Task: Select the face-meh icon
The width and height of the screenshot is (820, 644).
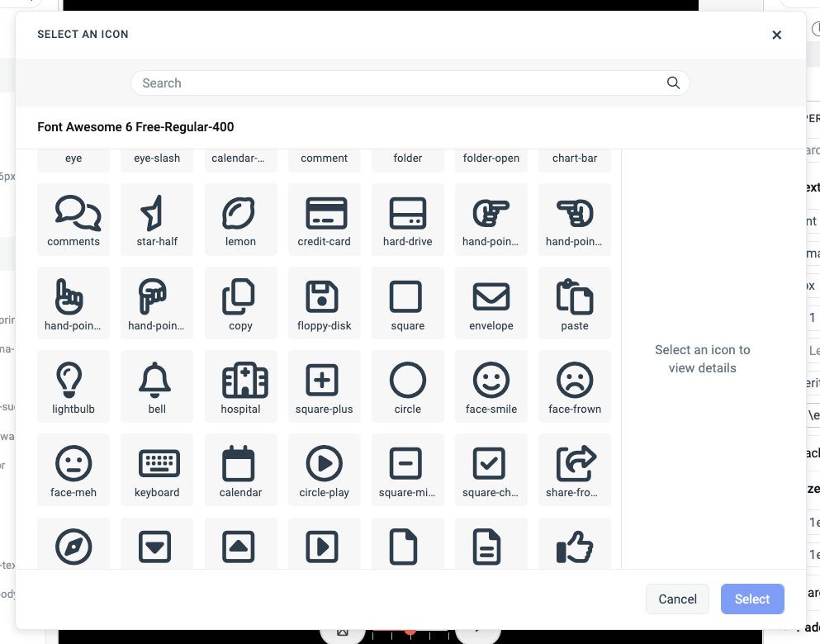Action: pyautogui.click(x=73, y=470)
